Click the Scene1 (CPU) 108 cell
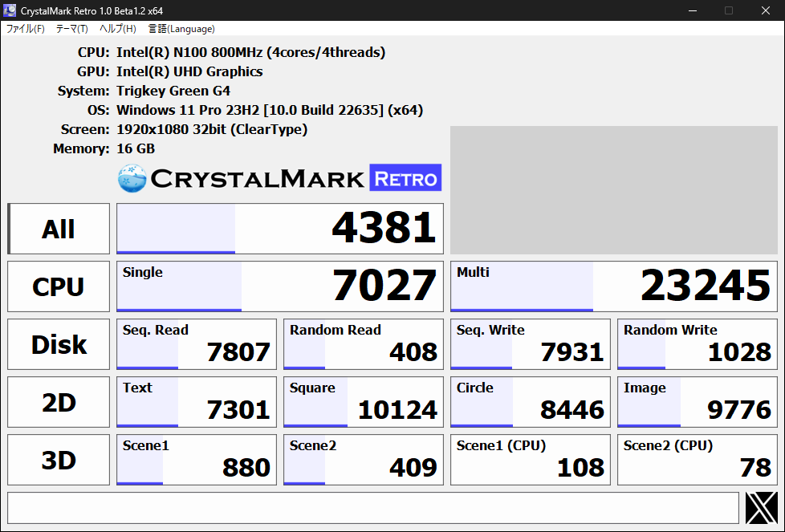The image size is (785, 532). point(531,460)
